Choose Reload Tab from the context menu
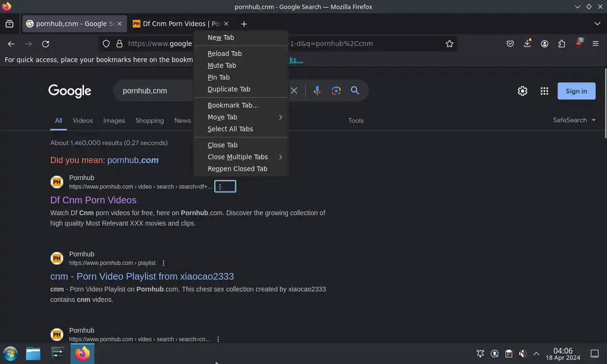Screen dimensions: 607x364 (x=241, y=54)
